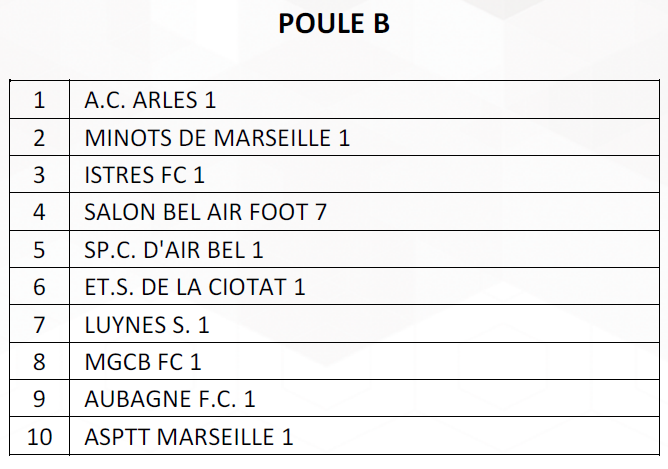Click rank number 3 cell
Viewport: 668px width, 469px height.
(x=39, y=174)
